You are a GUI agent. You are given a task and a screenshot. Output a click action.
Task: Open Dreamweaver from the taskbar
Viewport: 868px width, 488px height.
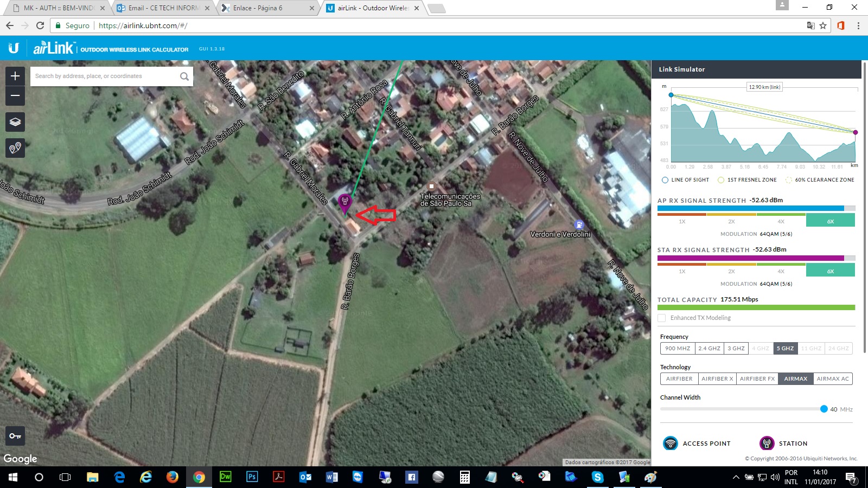coord(225,477)
